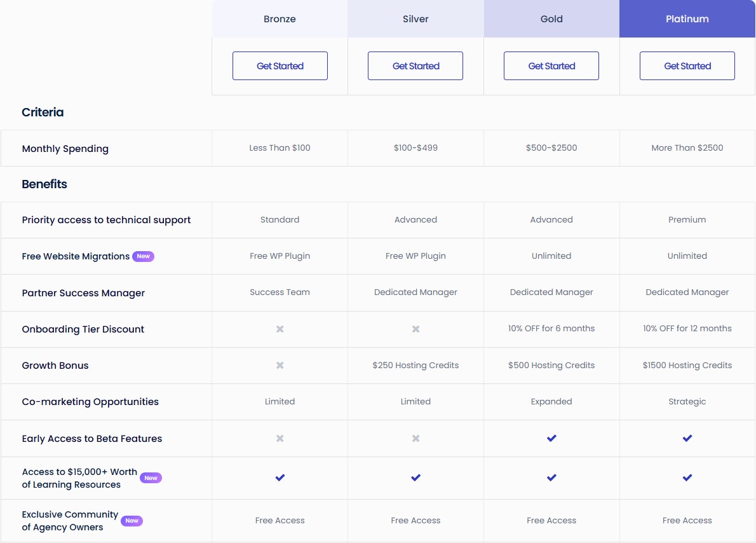Click the Silver X mark for Early Access

coord(415,438)
